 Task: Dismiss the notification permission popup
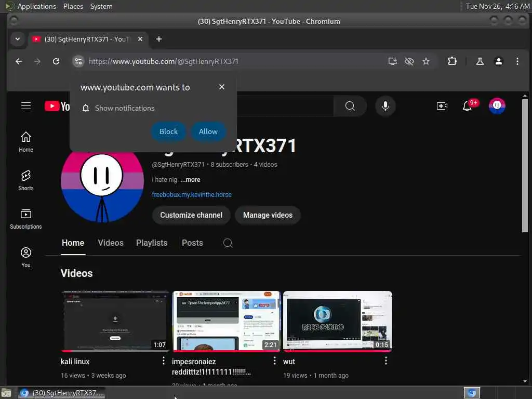pos(221,87)
